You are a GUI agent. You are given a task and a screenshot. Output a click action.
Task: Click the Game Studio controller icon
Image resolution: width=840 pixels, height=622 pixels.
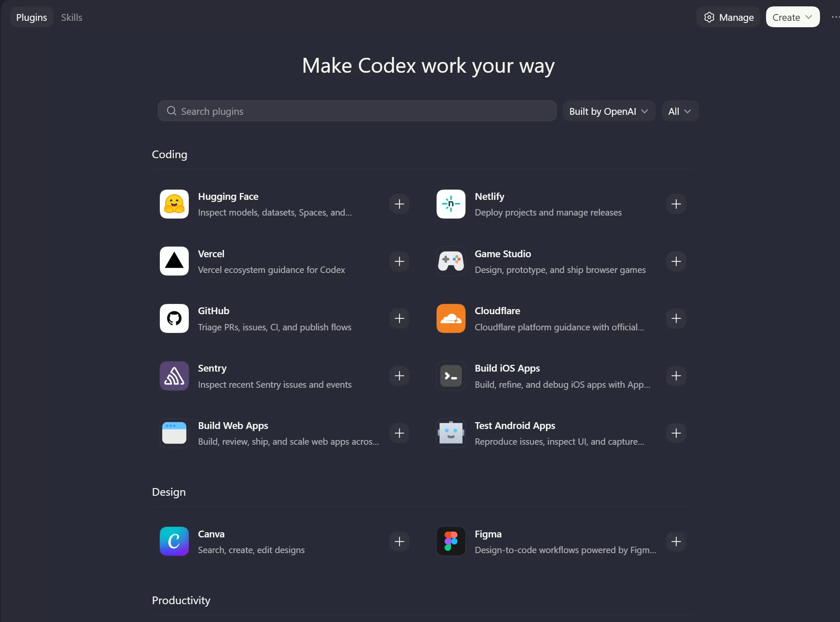click(x=451, y=261)
